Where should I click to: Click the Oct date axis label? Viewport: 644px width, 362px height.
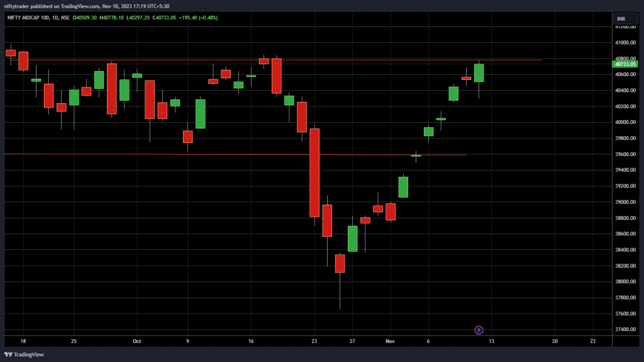[136, 341]
